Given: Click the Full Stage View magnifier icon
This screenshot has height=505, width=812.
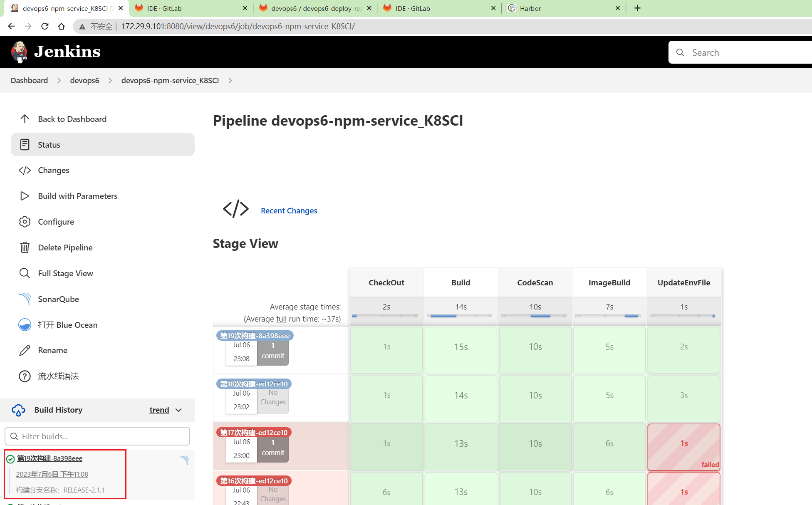Looking at the screenshot, I should point(25,273).
